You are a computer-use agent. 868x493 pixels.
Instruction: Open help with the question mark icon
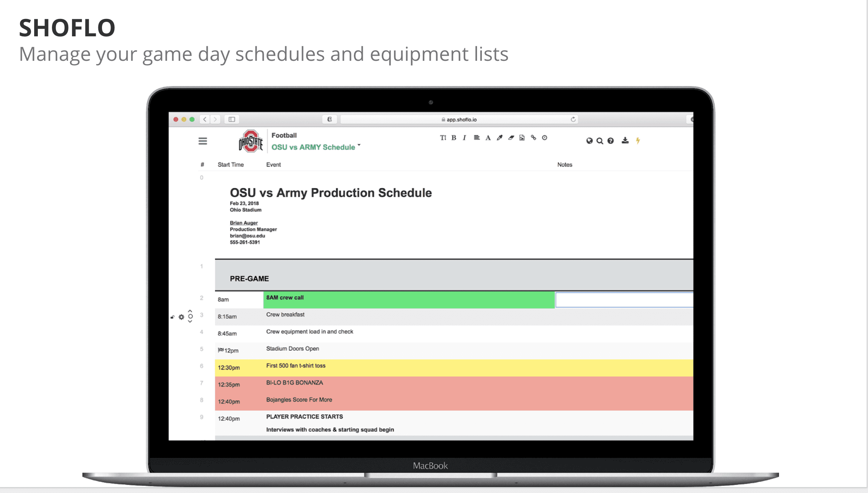pyautogui.click(x=611, y=141)
